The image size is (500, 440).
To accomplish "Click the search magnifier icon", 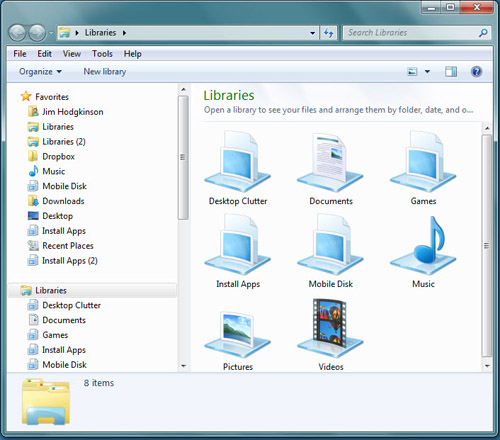I will pos(483,33).
